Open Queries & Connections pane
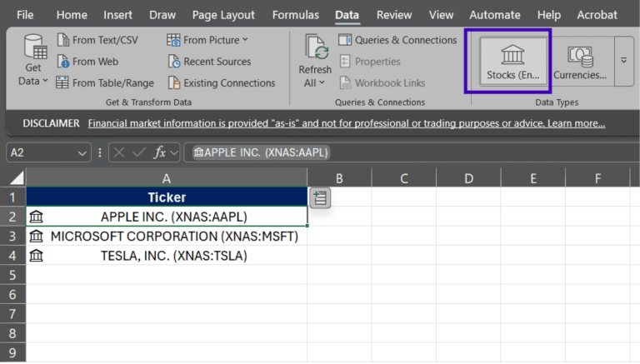 tap(397, 40)
